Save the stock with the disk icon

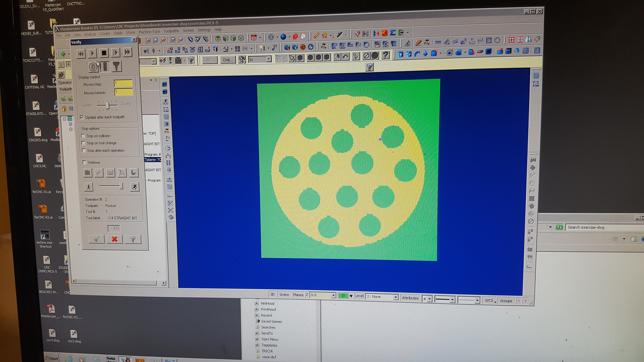[x=134, y=173]
